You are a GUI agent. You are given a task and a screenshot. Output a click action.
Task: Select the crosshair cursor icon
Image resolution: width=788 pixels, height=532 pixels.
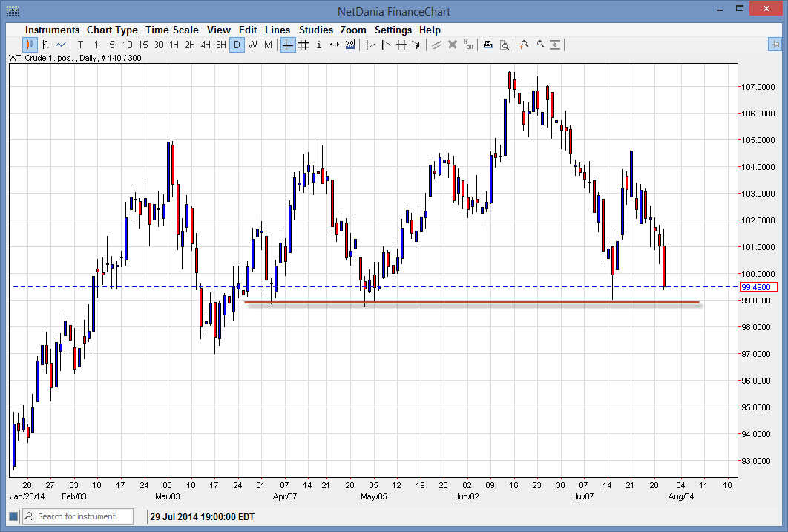point(286,45)
